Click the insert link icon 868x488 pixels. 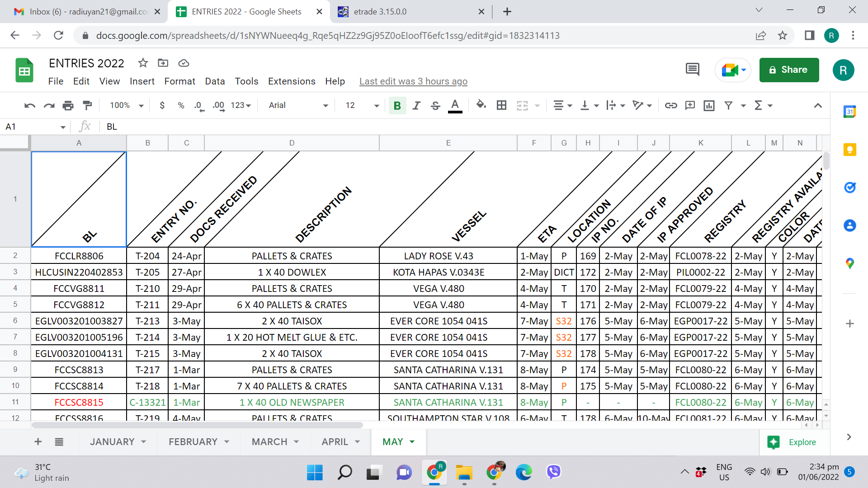point(670,105)
